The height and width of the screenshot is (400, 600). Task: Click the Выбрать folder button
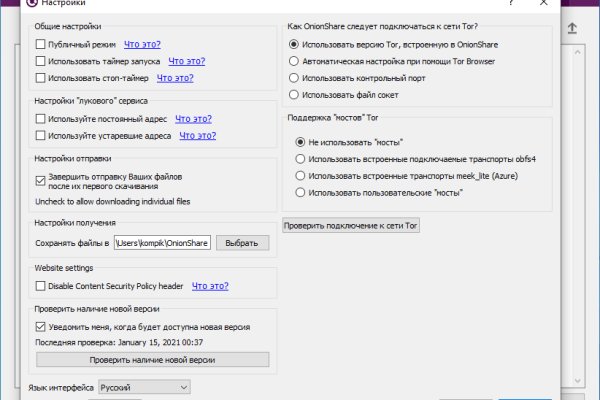[243, 243]
